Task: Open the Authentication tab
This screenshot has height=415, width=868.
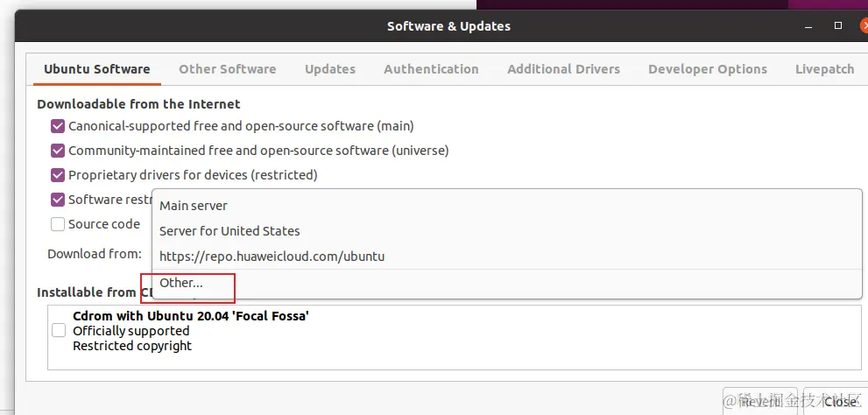Action: pos(431,69)
